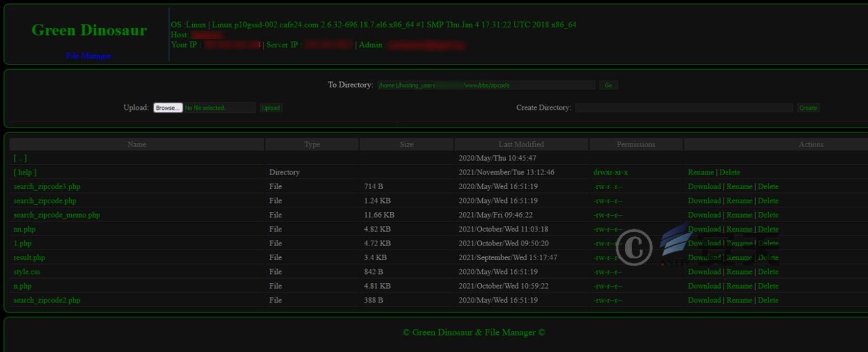Open search_zipcode2.php file

click(47, 300)
